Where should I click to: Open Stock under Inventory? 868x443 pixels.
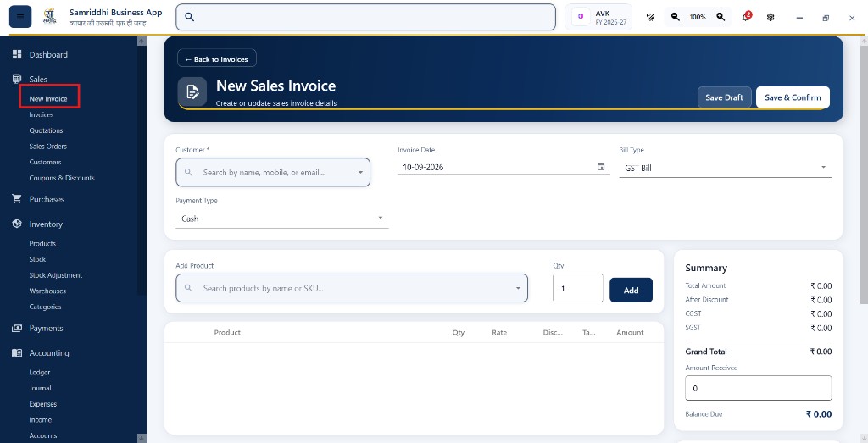pos(37,259)
